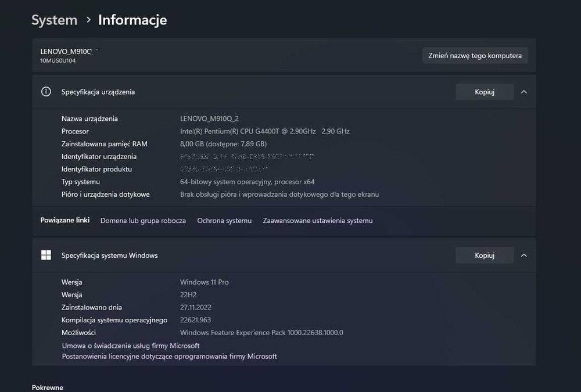
Task: Click the Zainstalowano dnia label
Action: coord(92,308)
